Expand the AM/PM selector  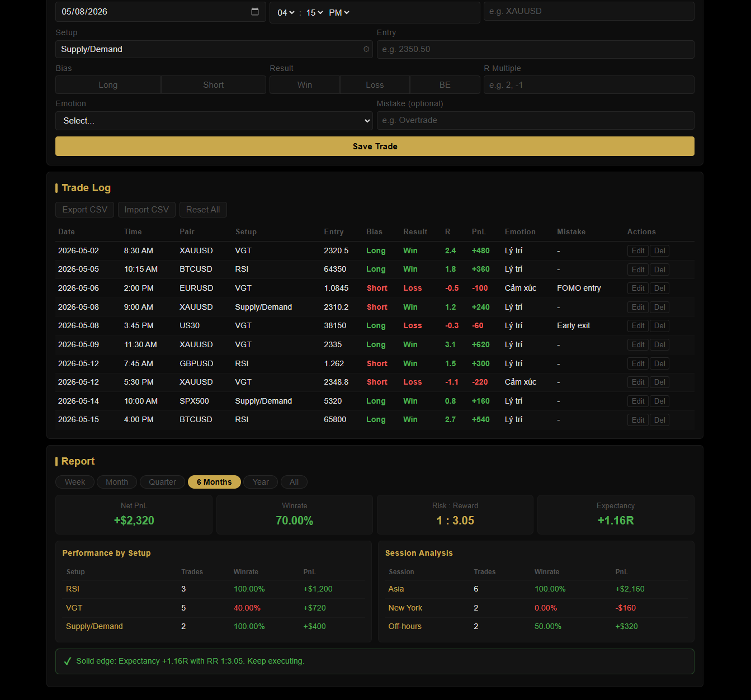click(339, 13)
